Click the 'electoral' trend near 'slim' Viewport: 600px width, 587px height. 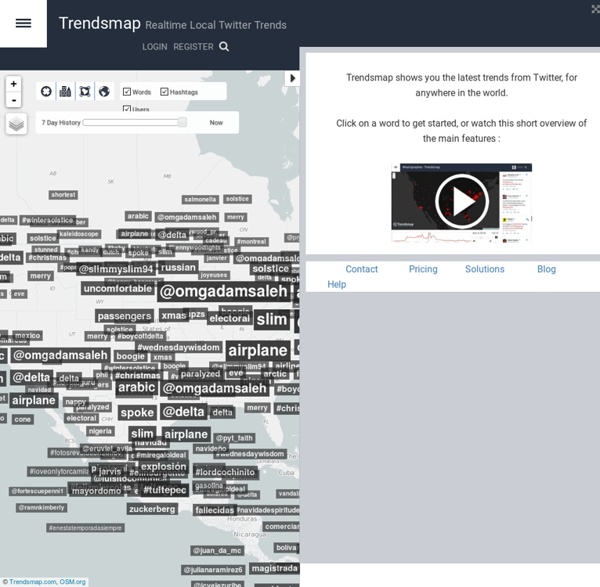click(x=230, y=318)
